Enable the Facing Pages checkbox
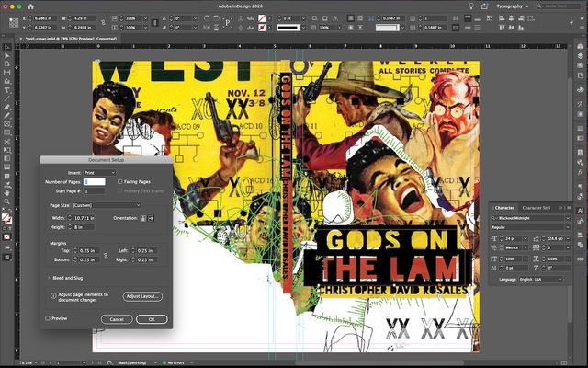 pos(120,182)
